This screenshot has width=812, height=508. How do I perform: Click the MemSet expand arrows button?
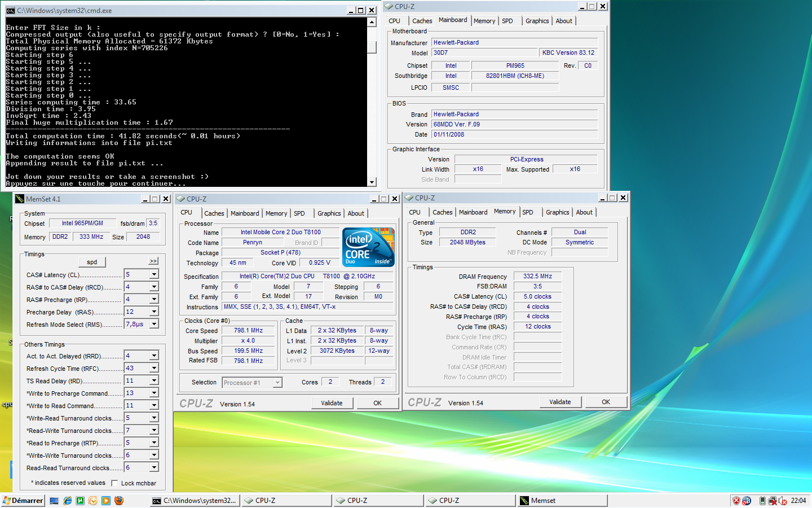tap(153, 261)
